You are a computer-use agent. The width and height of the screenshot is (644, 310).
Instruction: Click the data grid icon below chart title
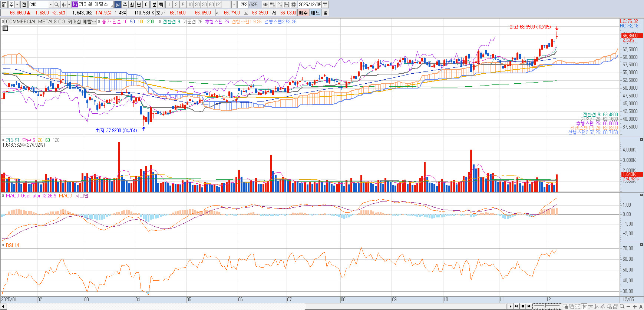[x=5, y=28]
